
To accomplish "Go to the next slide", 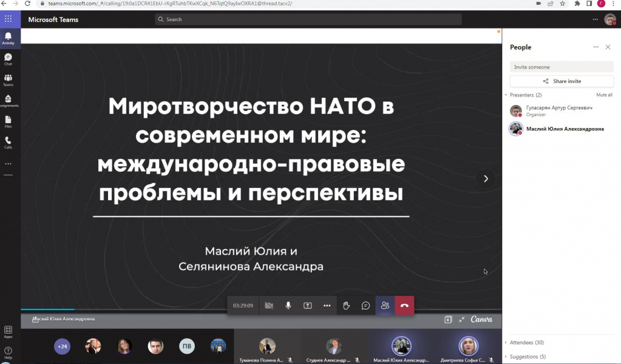I will (486, 178).
